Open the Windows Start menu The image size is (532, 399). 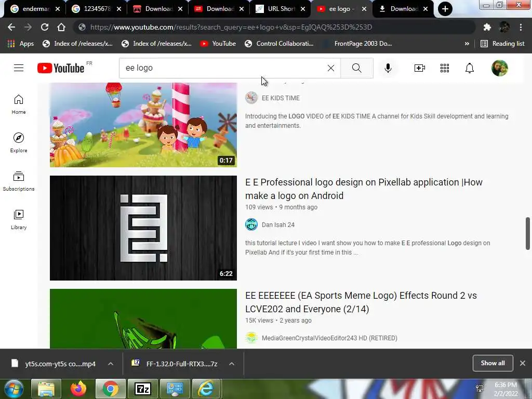click(14, 389)
